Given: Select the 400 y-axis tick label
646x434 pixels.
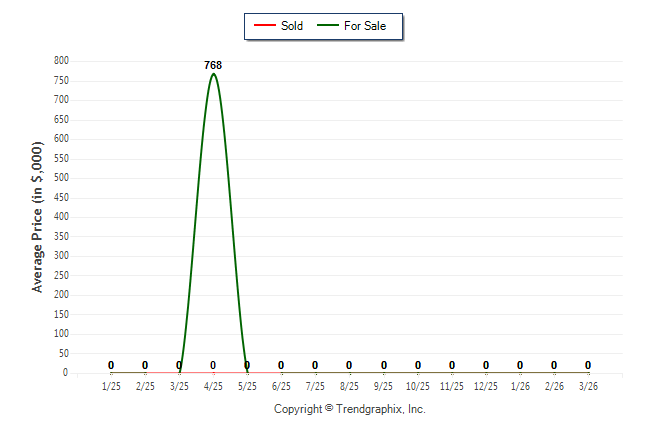Looking at the screenshot, I should coord(61,217).
